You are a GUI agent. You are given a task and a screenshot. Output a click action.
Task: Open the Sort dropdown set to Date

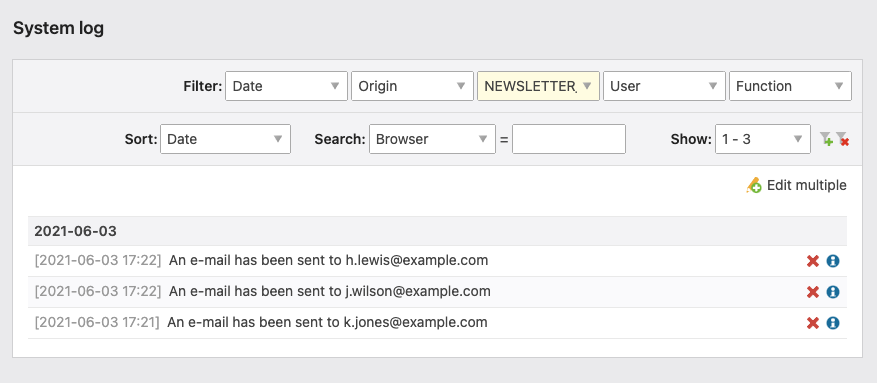(x=225, y=139)
